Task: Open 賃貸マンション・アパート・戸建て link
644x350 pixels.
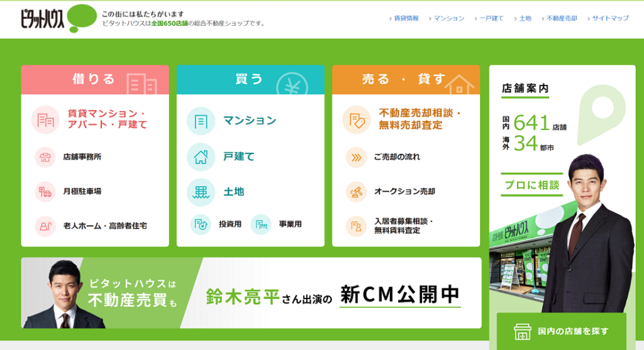Action: pos(107,119)
